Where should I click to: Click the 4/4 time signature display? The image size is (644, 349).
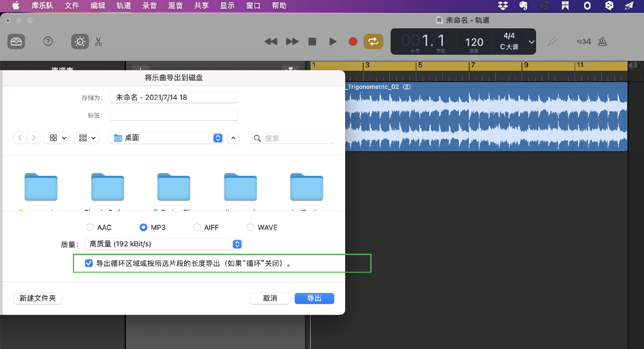click(509, 36)
